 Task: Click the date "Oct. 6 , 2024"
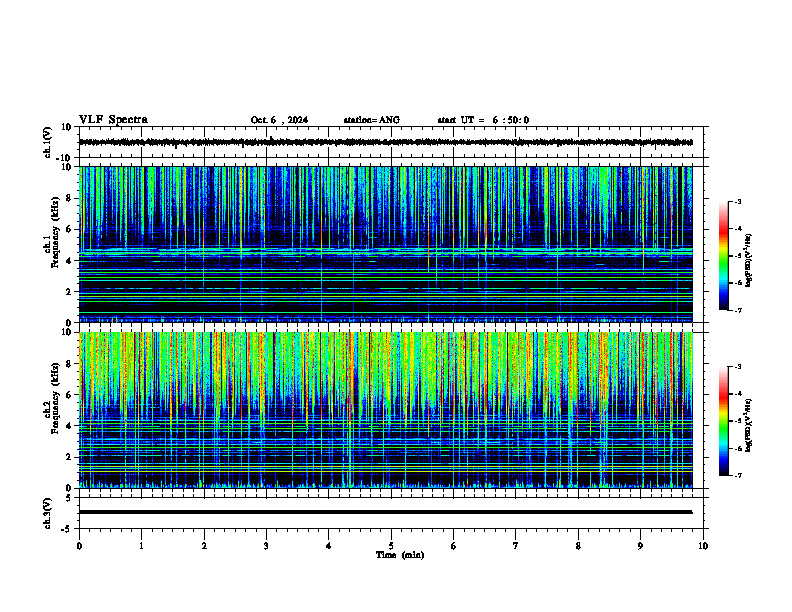tap(279, 120)
